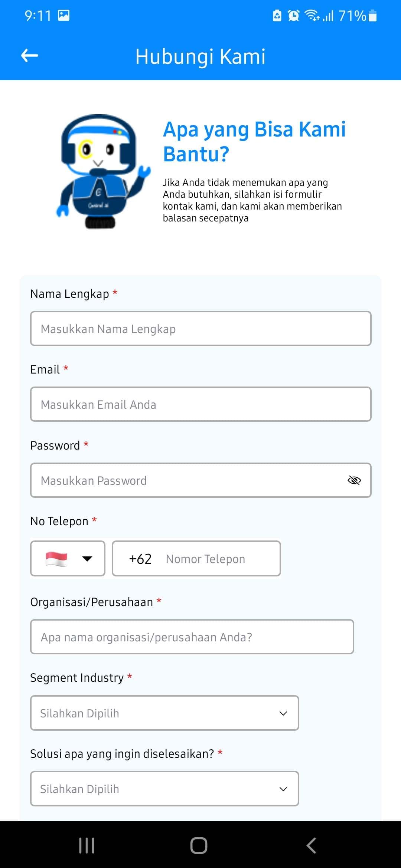401x868 pixels.
Task: Tap the battery indicator in status bar
Action: pyautogui.click(x=373, y=16)
